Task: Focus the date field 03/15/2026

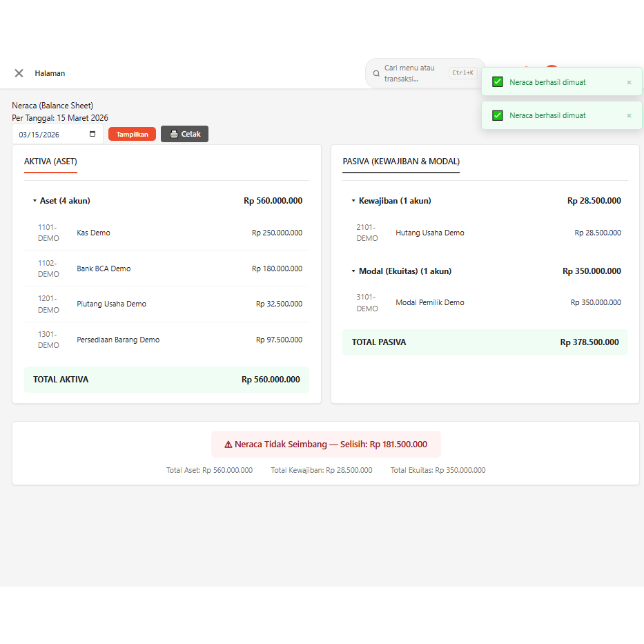Action: (x=57, y=135)
